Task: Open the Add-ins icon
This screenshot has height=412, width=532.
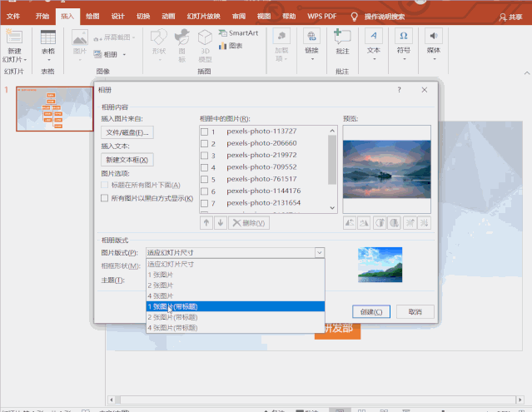Action: coord(281,36)
